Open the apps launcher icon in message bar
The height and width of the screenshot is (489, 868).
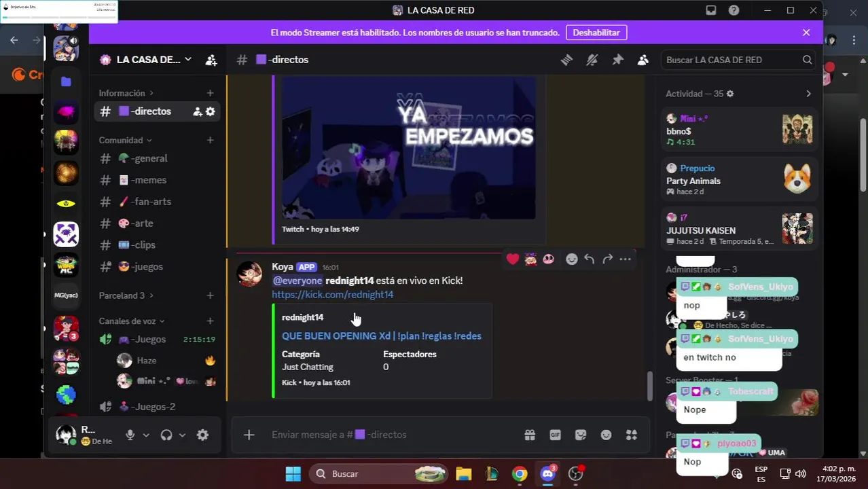point(632,435)
